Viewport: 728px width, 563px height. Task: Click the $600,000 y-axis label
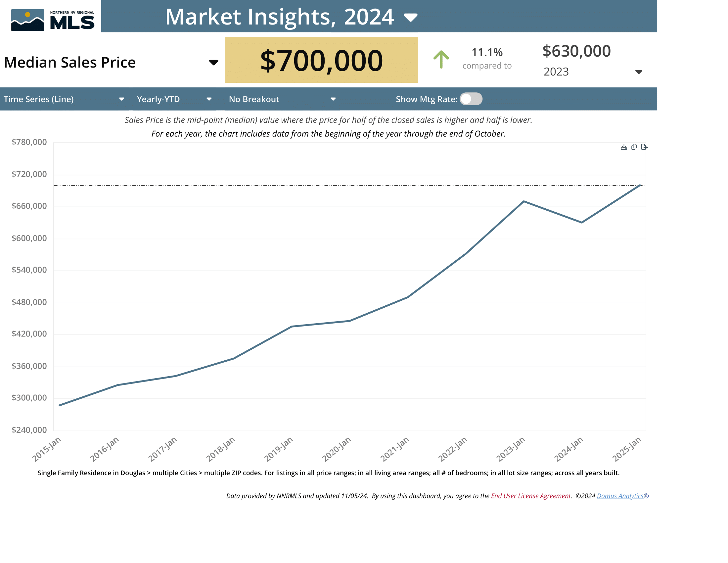tap(29, 238)
